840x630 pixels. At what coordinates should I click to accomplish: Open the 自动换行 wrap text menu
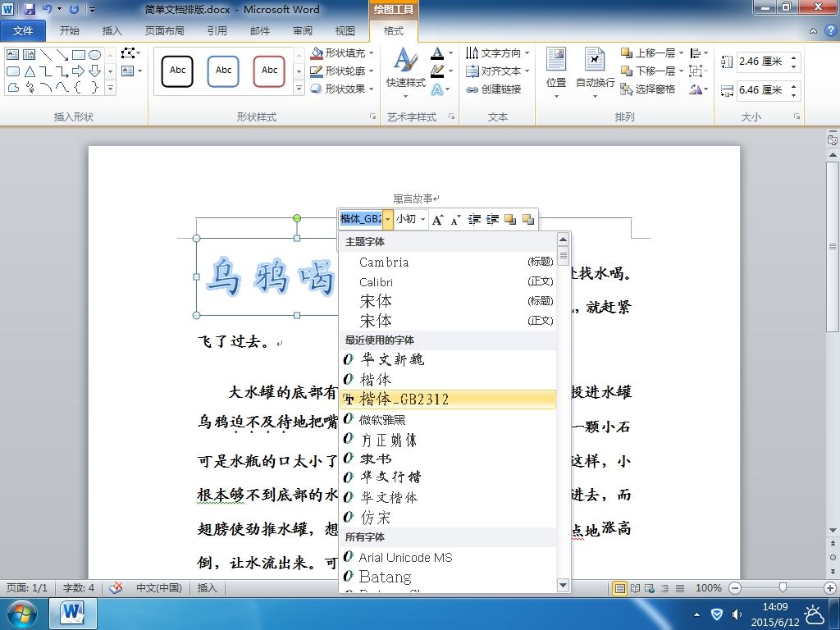pos(595,73)
